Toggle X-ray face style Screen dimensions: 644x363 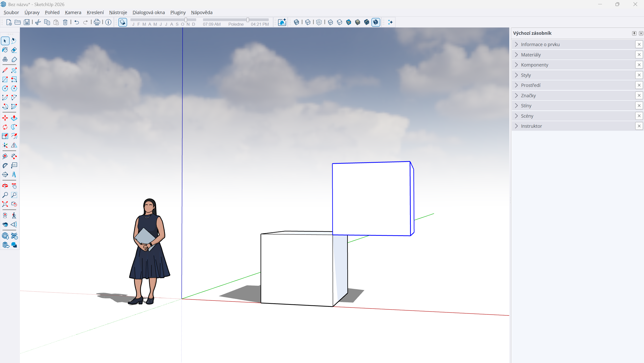pos(296,22)
